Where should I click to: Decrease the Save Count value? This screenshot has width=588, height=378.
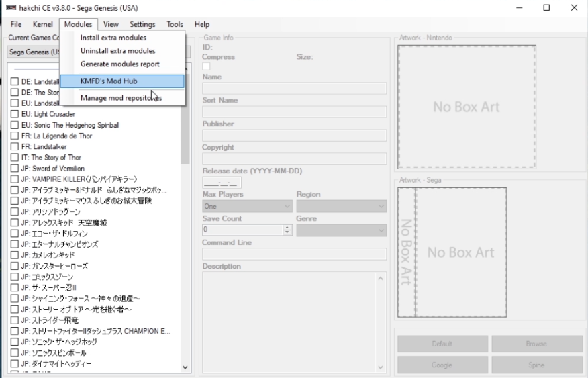(287, 232)
